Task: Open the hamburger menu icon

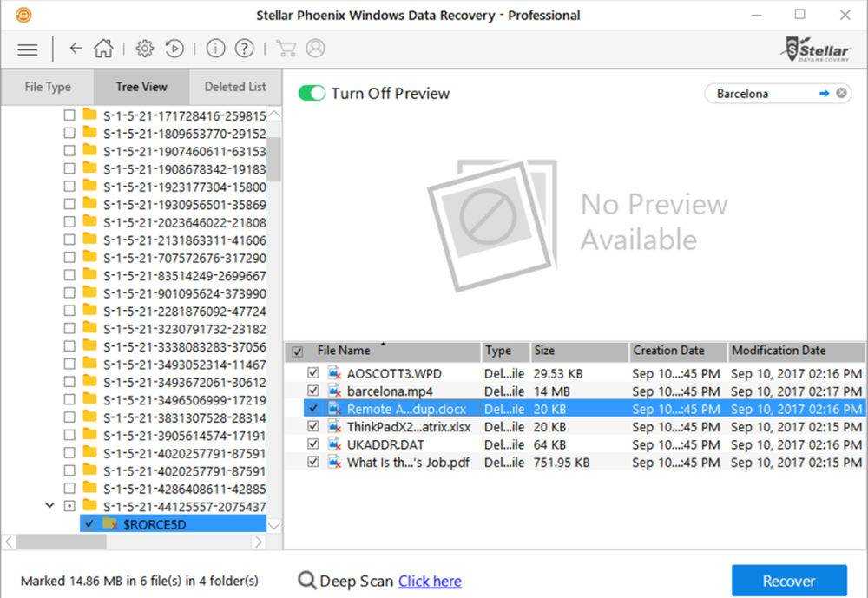Action: point(28,49)
